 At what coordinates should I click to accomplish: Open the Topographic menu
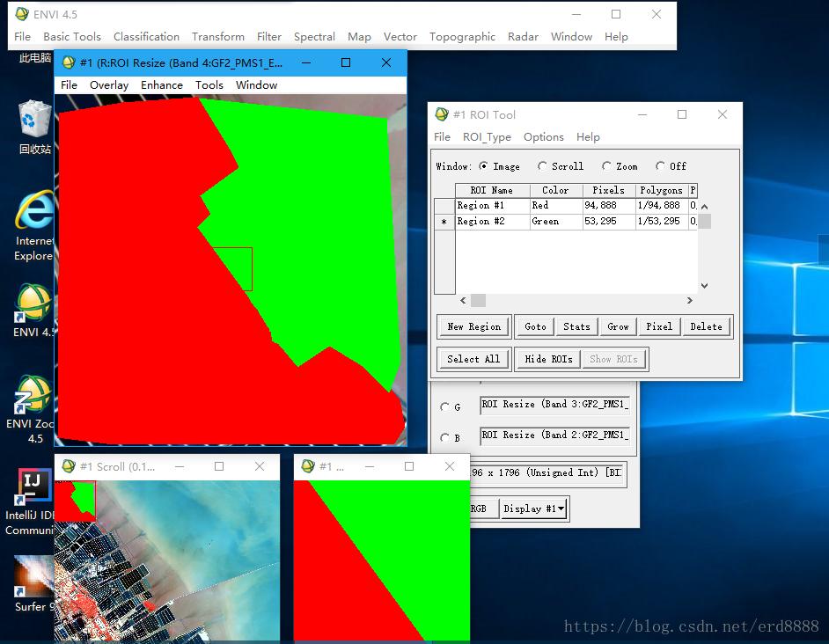point(462,36)
